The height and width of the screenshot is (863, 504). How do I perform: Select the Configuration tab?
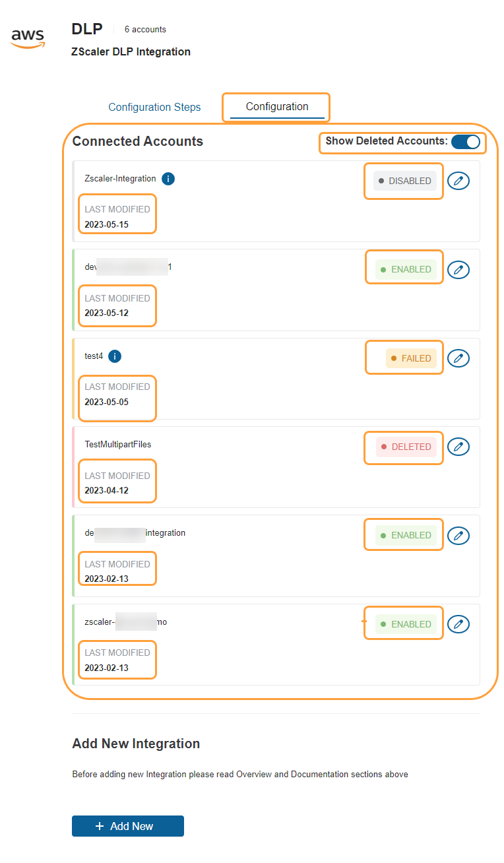pyautogui.click(x=277, y=107)
